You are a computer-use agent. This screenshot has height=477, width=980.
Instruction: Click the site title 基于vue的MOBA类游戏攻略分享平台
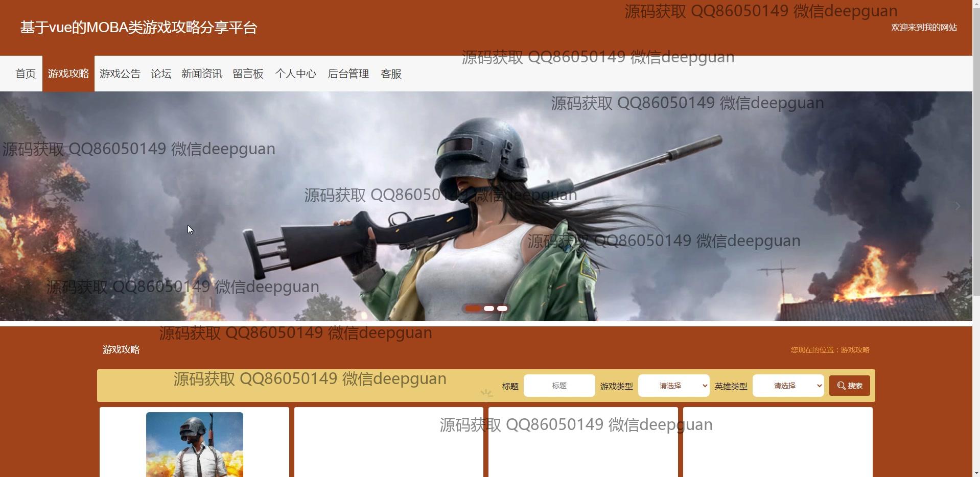[138, 28]
